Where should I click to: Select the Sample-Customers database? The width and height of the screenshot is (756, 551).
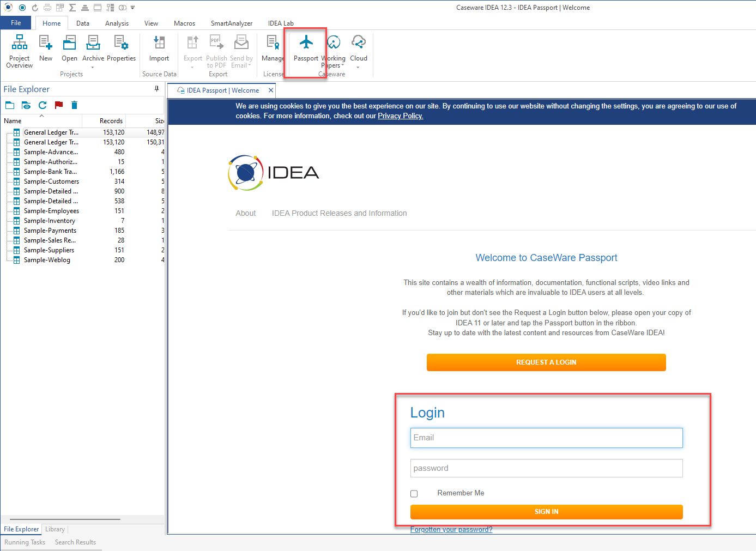coord(51,181)
